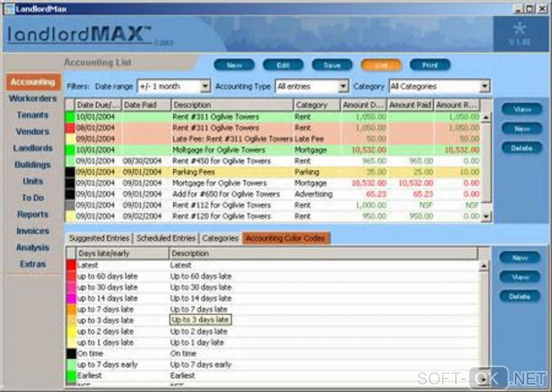
Task: Select Rent #120 for Ogilvie Towers row
Action: pyautogui.click(x=273, y=216)
